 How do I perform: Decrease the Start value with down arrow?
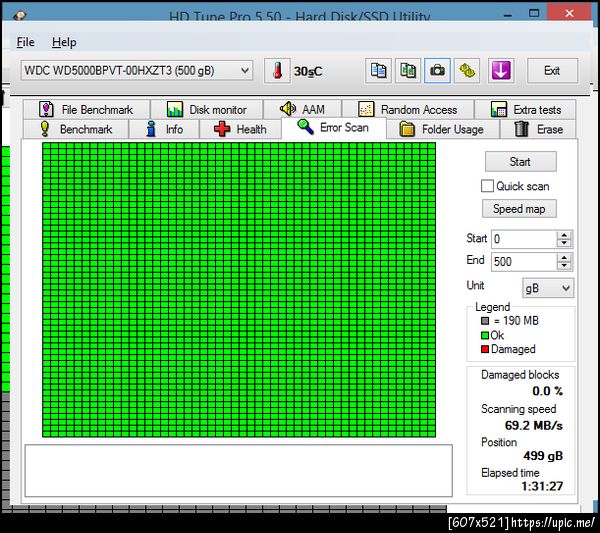point(564,243)
